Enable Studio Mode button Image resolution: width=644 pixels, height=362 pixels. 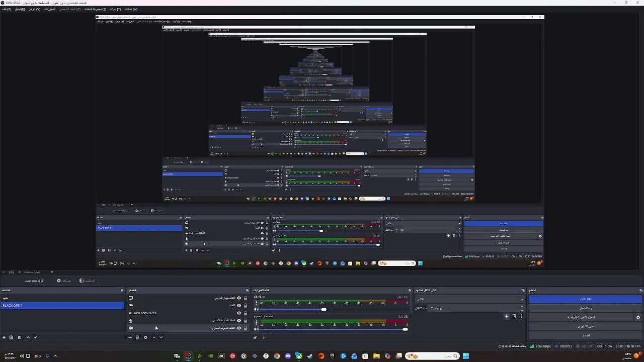pyautogui.click(x=586, y=326)
